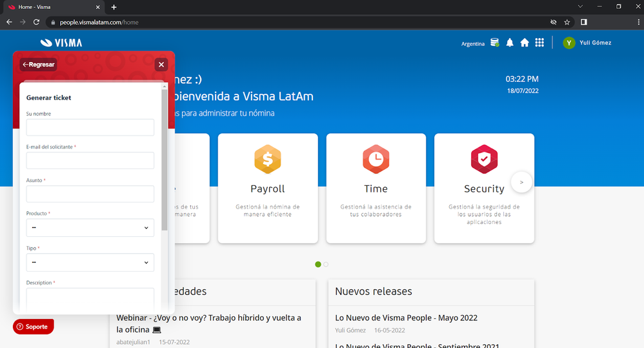This screenshot has height=348, width=644.
Task: Go forward in browser history
Action: click(x=23, y=22)
